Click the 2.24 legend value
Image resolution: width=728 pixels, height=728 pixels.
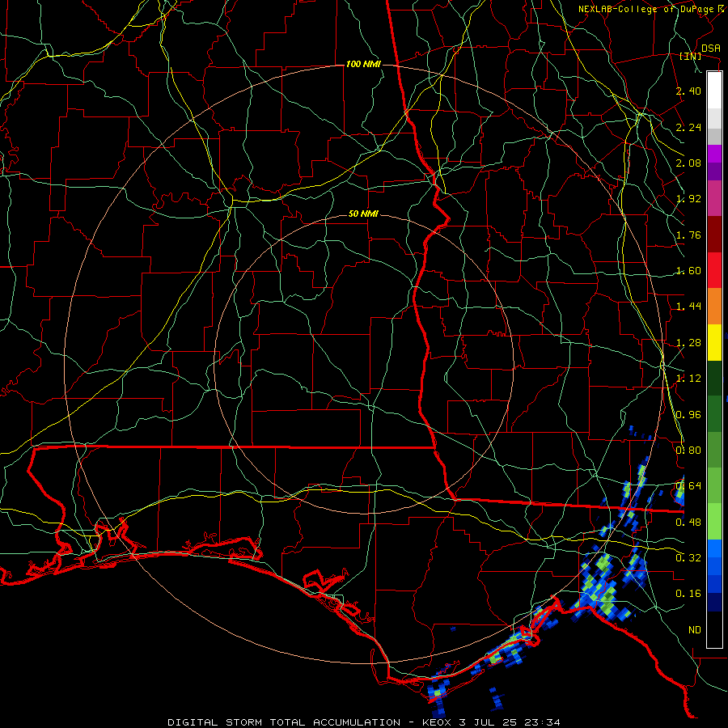tap(688, 127)
